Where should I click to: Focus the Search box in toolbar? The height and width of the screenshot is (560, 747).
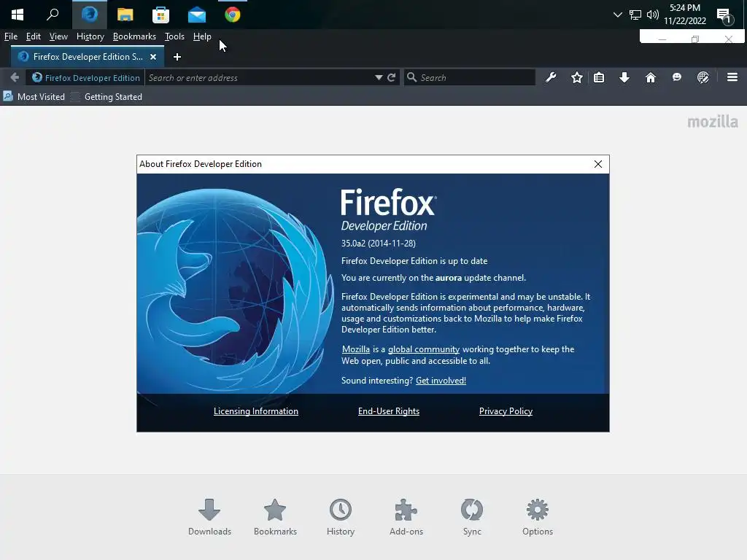pos(470,77)
